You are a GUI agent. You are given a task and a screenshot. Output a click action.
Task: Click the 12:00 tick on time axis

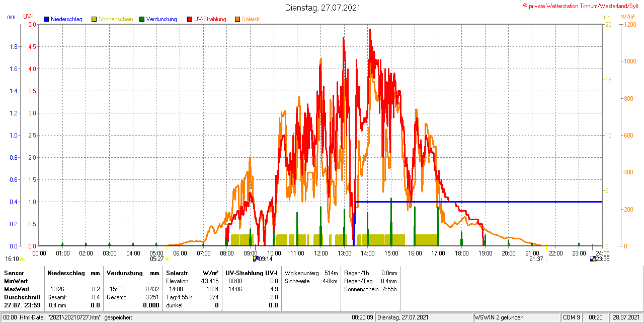pos(320,253)
